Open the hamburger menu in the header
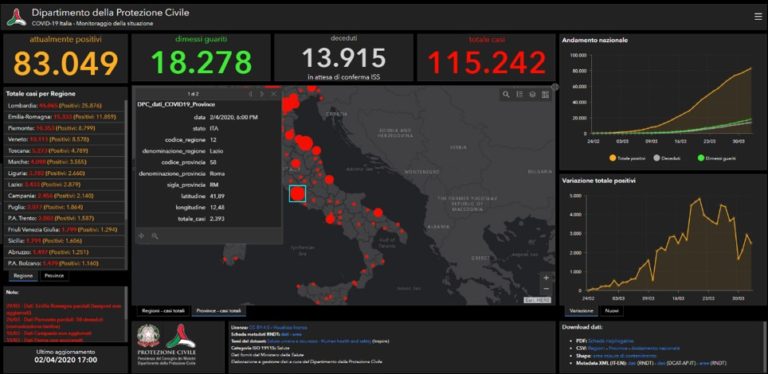768x374 pixels. 758,17
